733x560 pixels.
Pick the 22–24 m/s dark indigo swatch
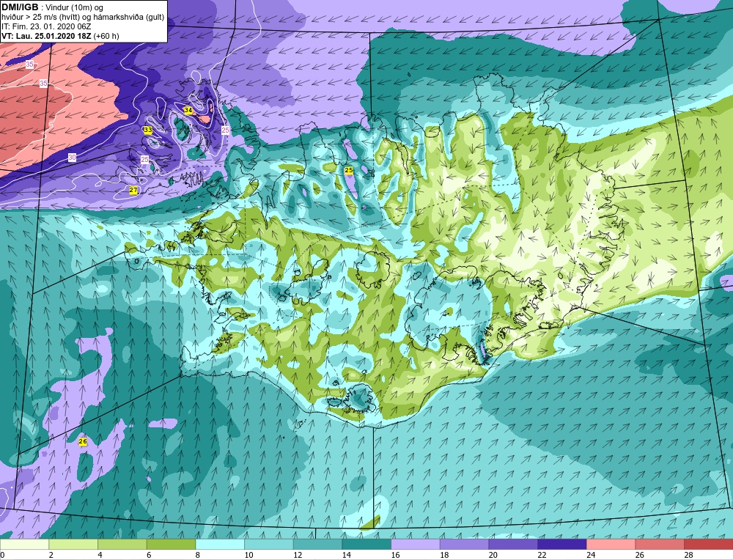coord(562,544)
